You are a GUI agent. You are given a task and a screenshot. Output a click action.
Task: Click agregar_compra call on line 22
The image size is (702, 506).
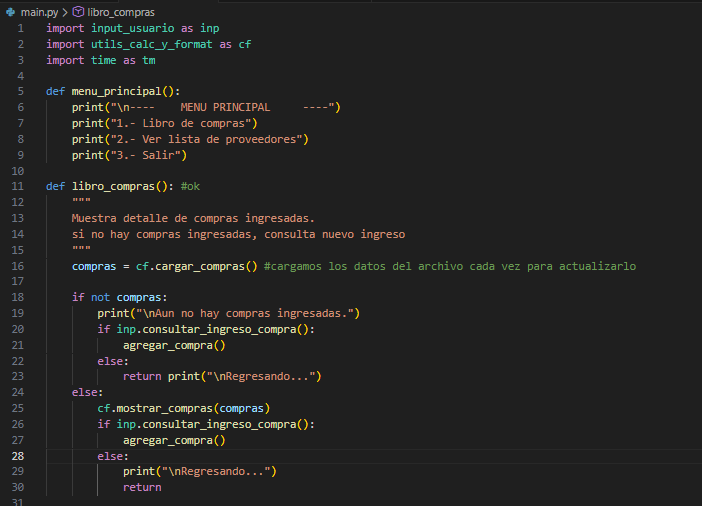pos(170,345)
